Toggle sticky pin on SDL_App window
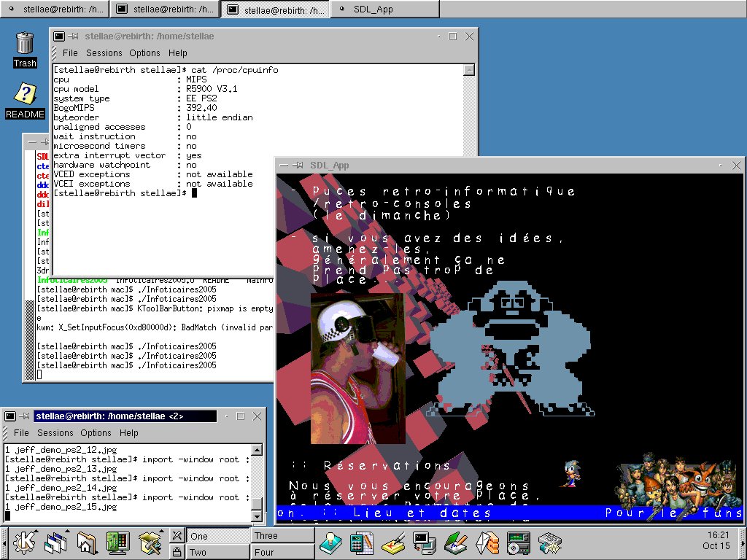Viewport: 747px width, 560px height. [x=298, y=166]
